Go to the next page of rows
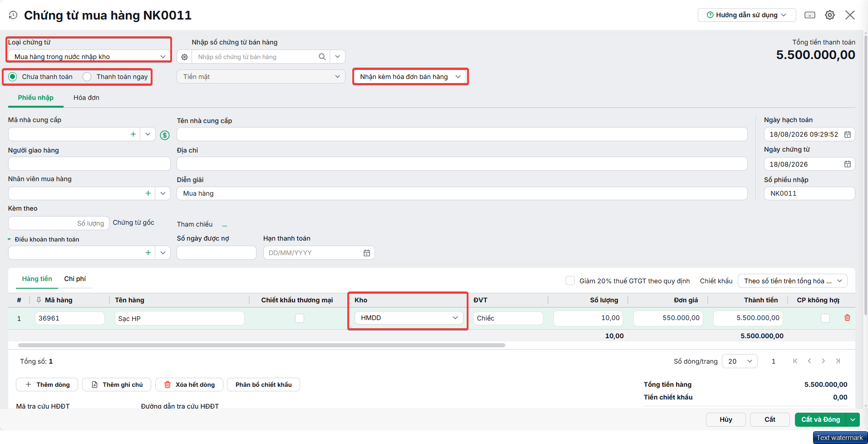Image resolution: width=868 pixels, height=444 pixels. (x=823, y=361)
